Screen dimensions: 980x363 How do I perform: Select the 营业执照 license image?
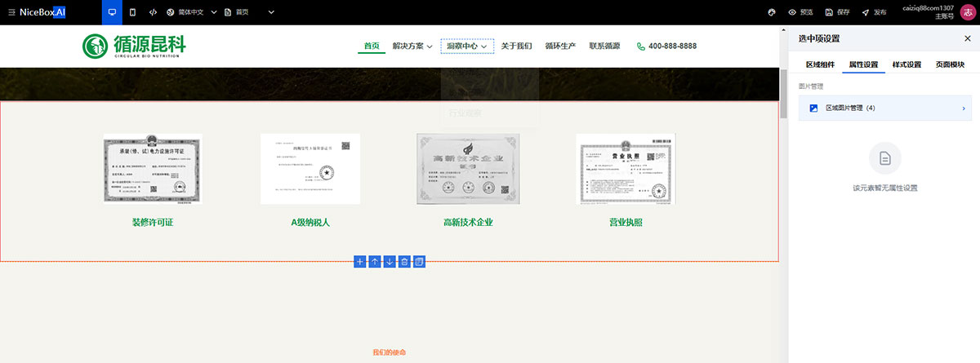[626, 169]
